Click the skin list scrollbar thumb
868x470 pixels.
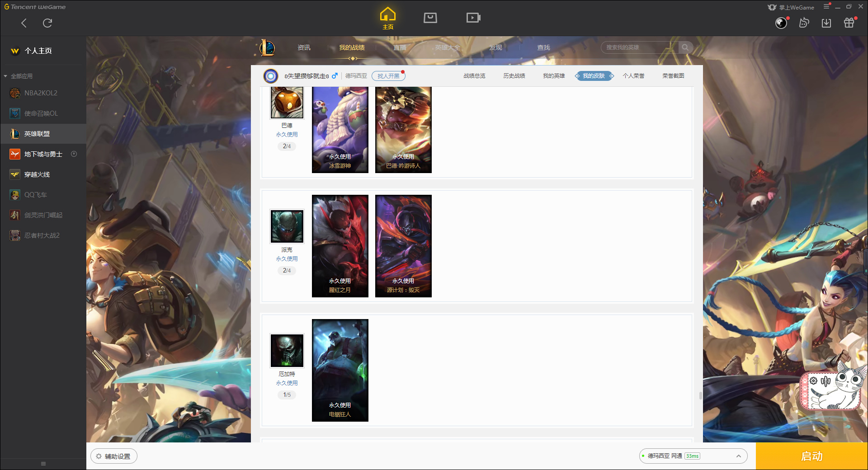[x=701, y=395]
